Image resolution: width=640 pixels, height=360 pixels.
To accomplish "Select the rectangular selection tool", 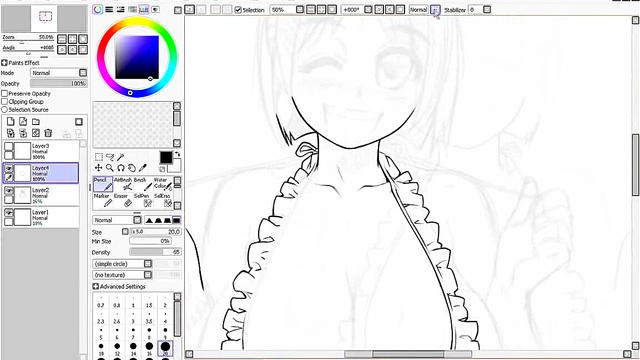I will pos(99,157).
